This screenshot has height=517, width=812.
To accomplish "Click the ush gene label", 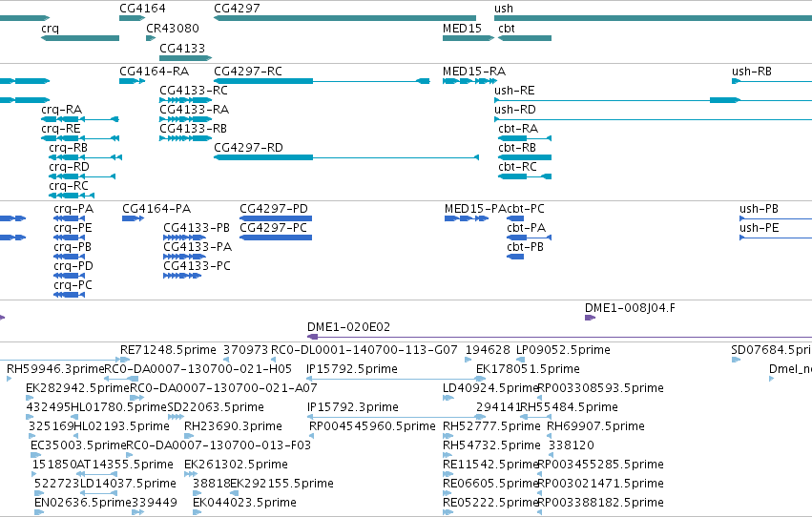I will point(504,9).
